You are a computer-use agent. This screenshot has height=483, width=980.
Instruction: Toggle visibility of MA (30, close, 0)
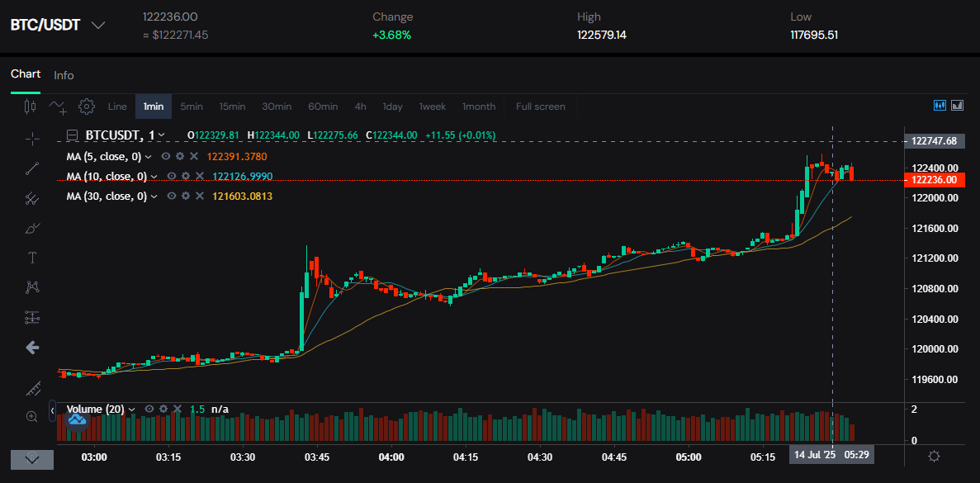click(x=172, y=197)
